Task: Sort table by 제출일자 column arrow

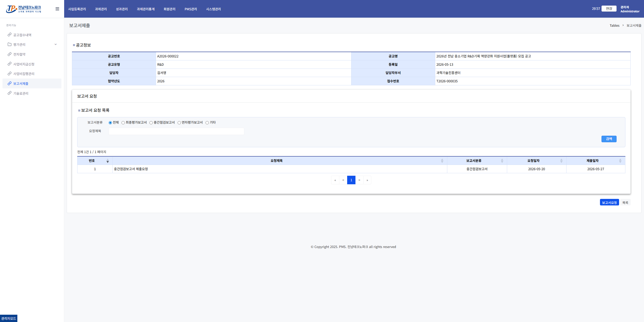Action: [620, 161]
